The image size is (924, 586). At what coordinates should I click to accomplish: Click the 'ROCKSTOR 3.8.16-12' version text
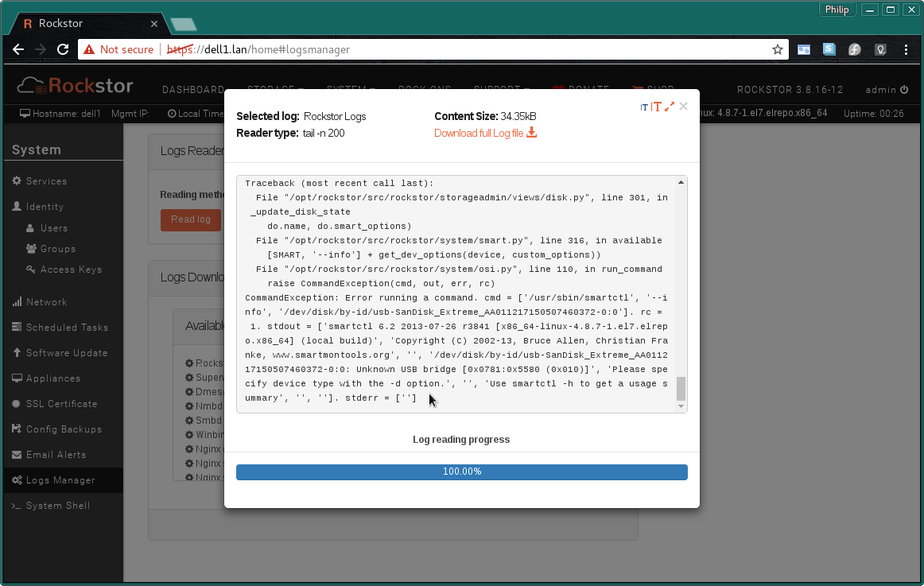790,90
